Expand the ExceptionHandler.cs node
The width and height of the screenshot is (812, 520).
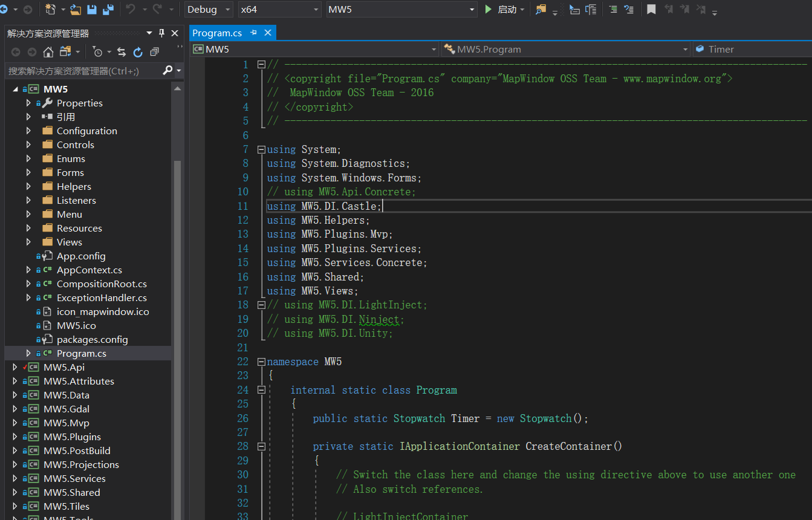coord(28,297)
